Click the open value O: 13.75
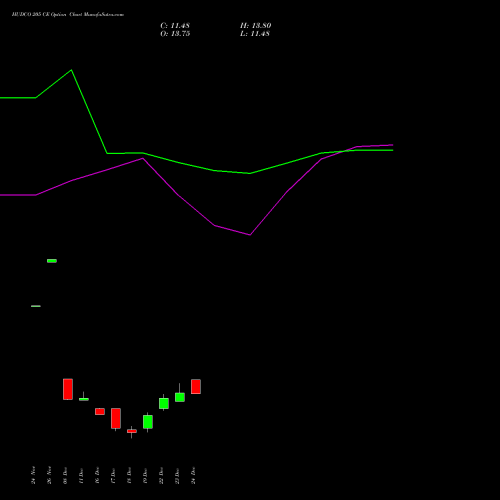 [x=175, y=34]
